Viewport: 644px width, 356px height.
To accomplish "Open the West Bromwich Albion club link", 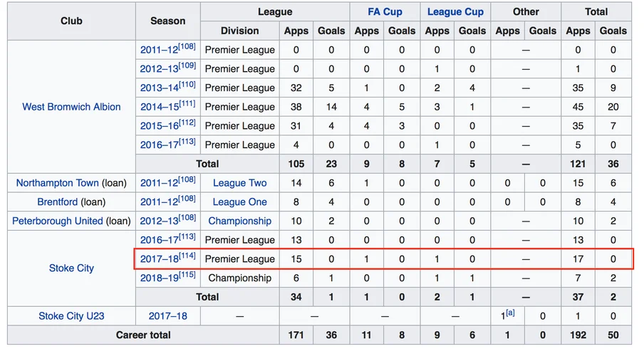I will pos(71,107).
